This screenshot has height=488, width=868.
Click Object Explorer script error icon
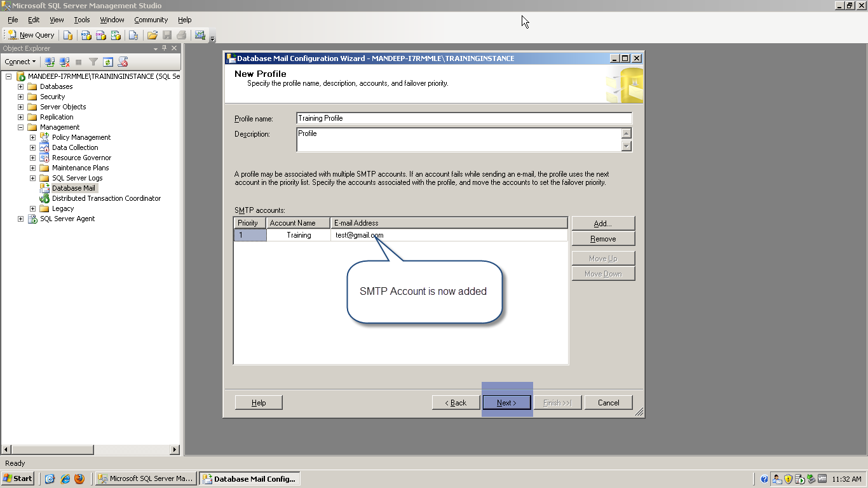click(x=123, y=62)
